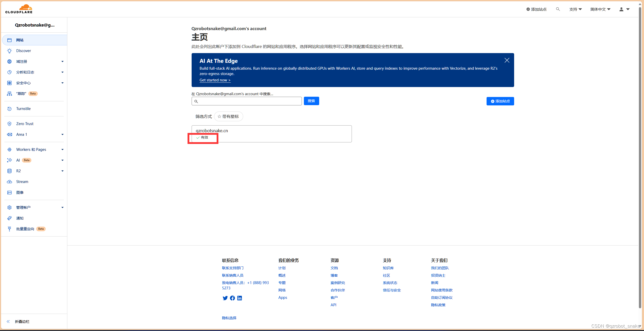
Task: Open the qzrobotsnake.cn site card
Action: (x=271, y=134)
